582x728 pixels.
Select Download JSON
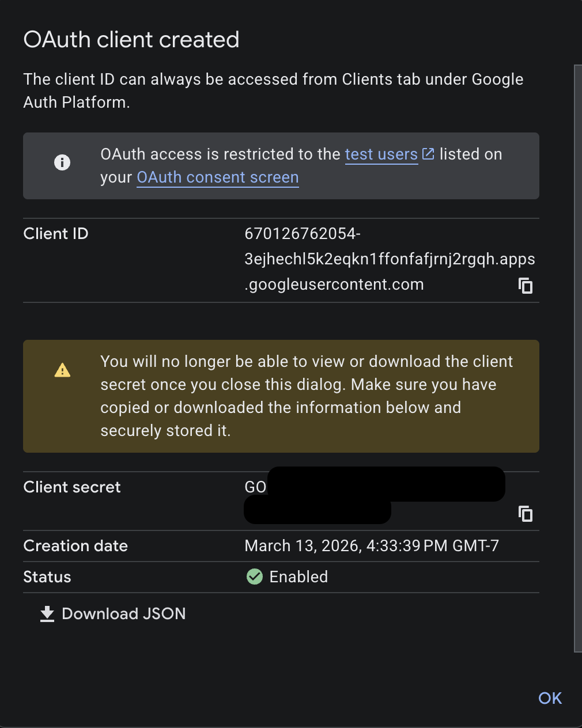point(123,613)
